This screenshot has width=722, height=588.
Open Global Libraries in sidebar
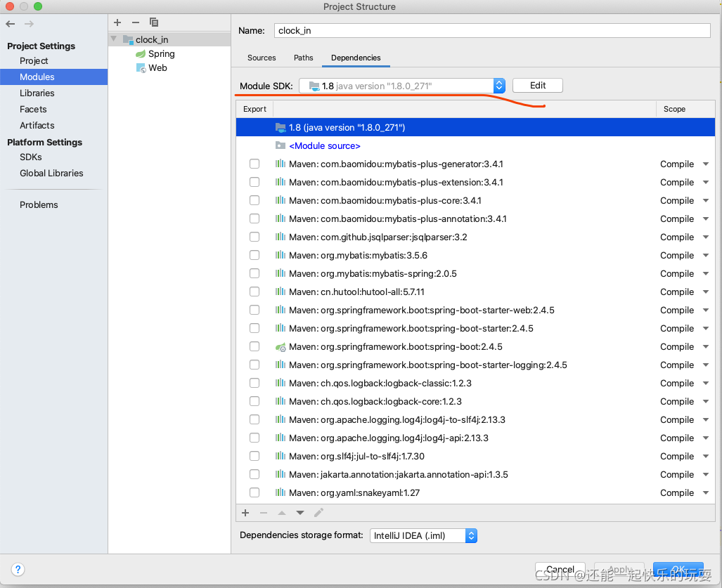[x=51, y=173]
